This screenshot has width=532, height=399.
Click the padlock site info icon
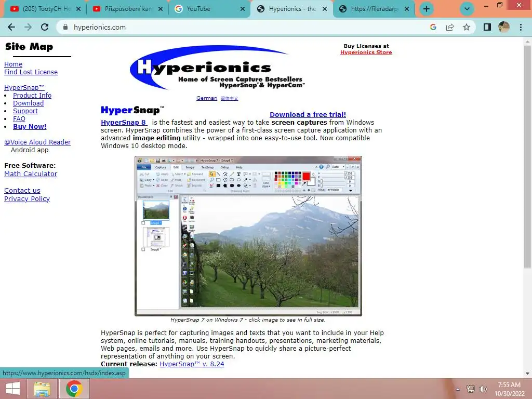[65, 27]
